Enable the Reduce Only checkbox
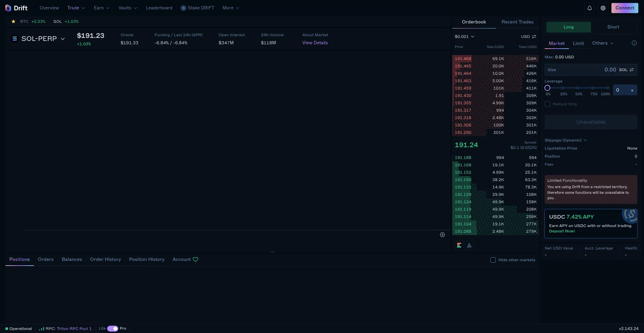 [547, 104]
